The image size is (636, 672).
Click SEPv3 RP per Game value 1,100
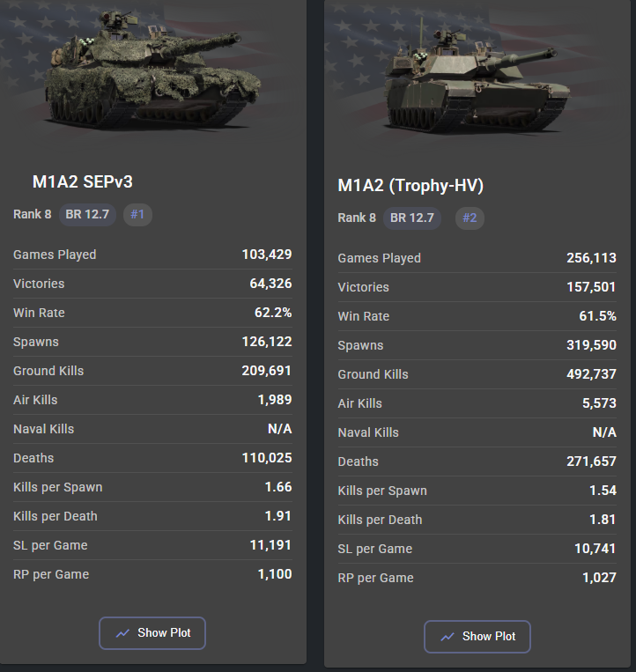point(275,574)
